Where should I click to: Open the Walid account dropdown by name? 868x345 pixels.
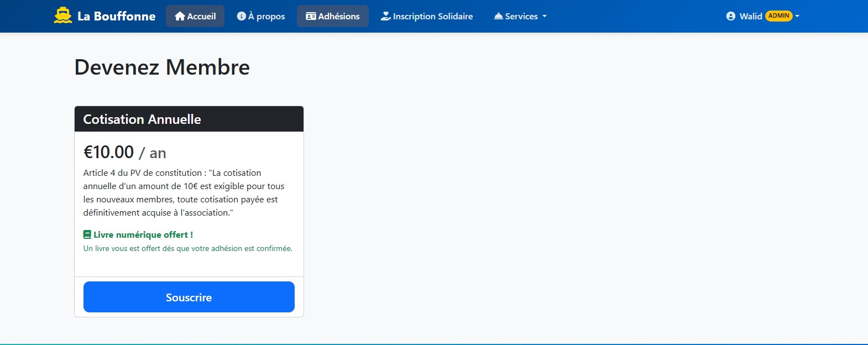tap(751, 17)
